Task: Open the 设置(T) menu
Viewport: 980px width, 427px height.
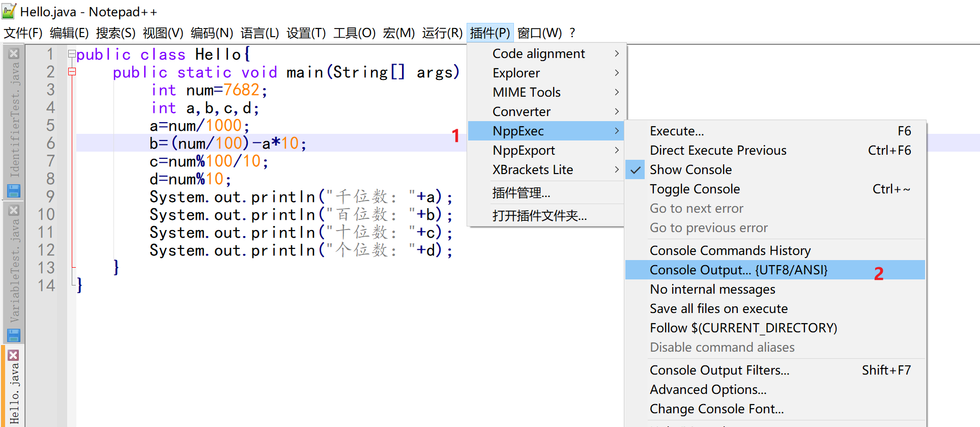Action: coord(306,33)
